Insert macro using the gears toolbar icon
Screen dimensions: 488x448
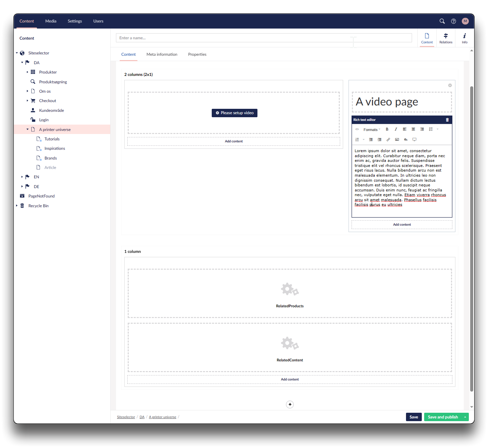coord(406,139)
